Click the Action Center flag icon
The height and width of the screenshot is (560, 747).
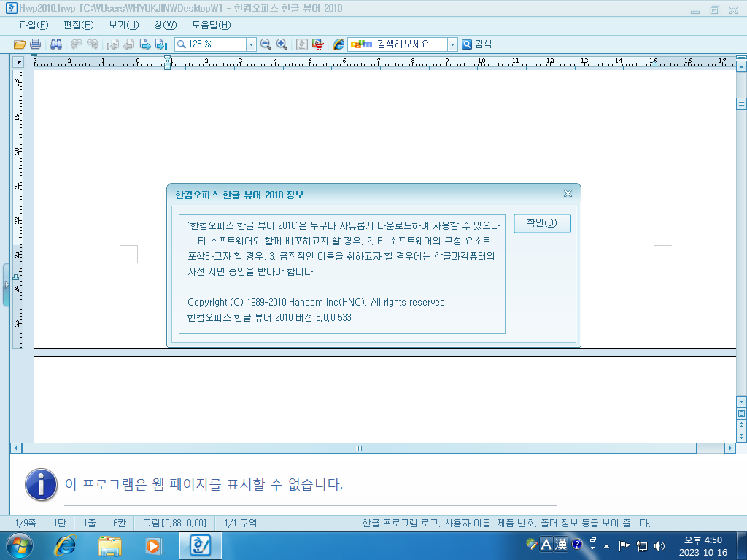click(x=624, y=545)
